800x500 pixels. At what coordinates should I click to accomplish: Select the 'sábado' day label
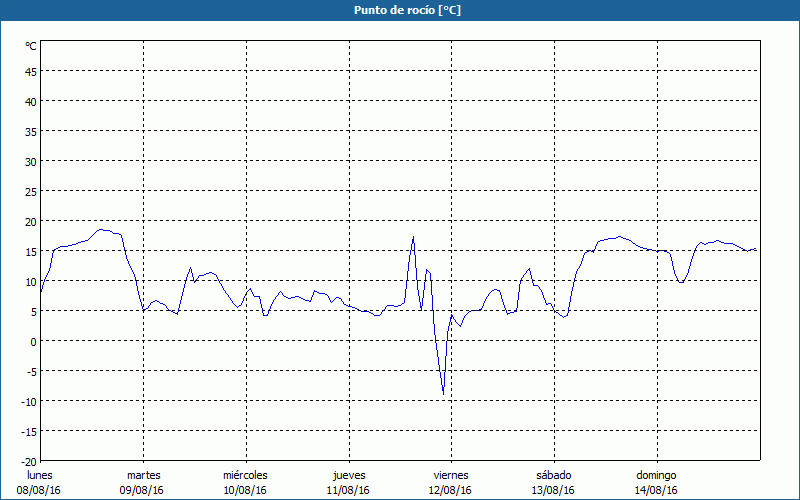coord(553,475)
